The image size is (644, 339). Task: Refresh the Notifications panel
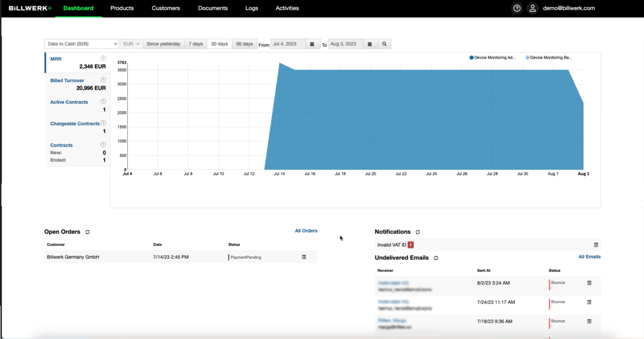(x=418, y=232)
